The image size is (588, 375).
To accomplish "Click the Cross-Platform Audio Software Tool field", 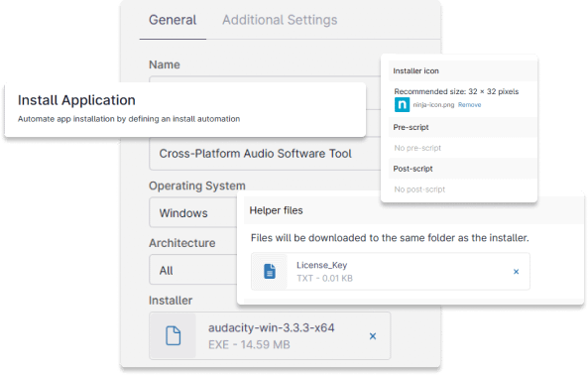I will [x=265, y=154].
